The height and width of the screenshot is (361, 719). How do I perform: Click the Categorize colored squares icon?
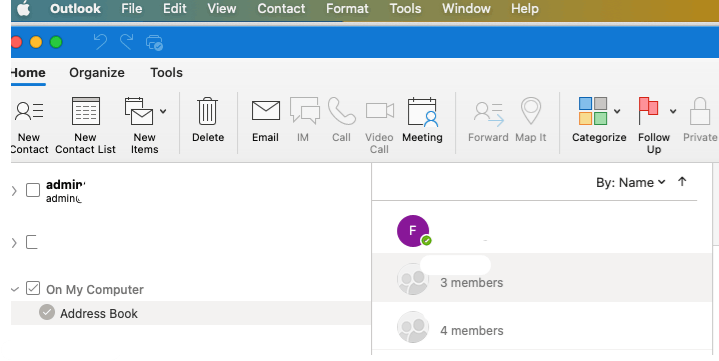tap(593, 111)
